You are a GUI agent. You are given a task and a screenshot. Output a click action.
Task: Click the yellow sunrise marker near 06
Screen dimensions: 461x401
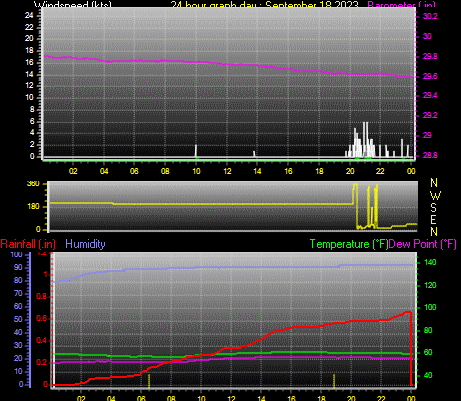[149, 381]
